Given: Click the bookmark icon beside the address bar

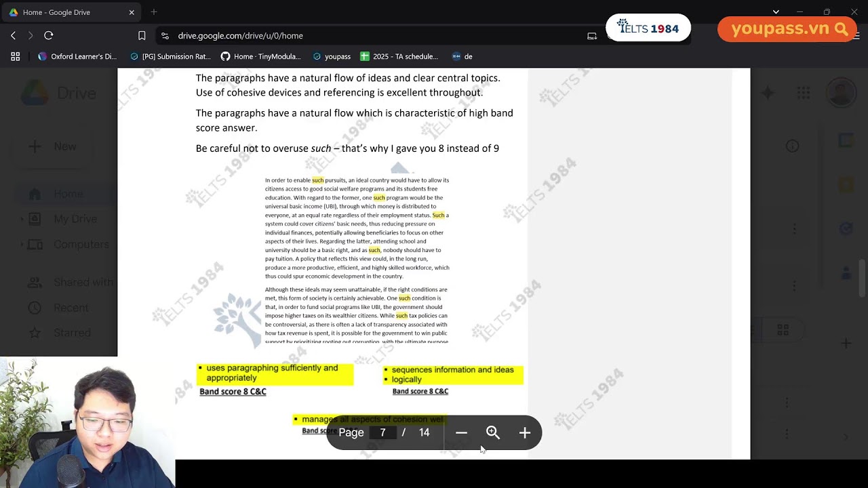Looking at the screenshot, I should [142, 36].
